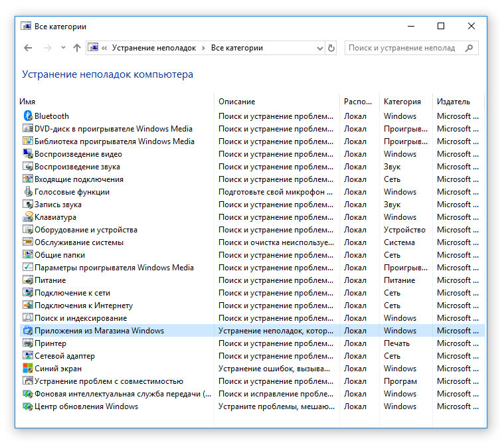
Task: Click category cell Система
Action: tap(399, 242)
